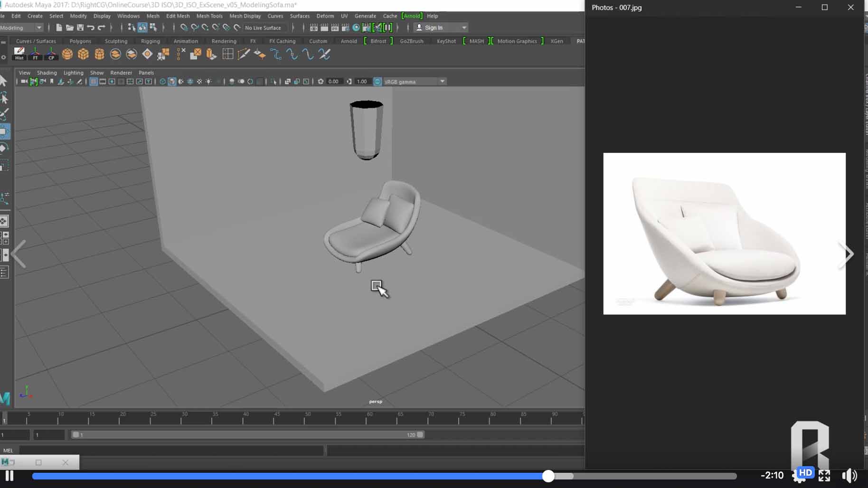Click the open scene folder icon
Image resolution: width=868 pixels, height=488 pixels.
[x=69, y=28]
